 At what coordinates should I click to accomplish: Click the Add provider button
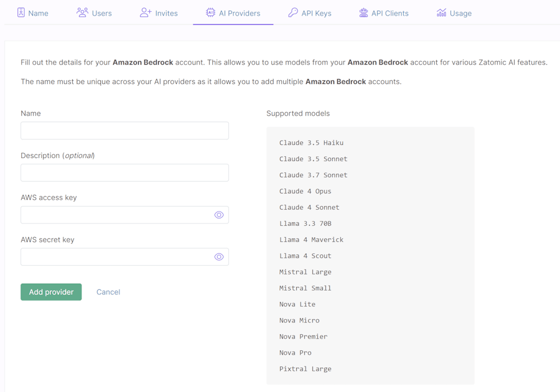tap(51, 292)
